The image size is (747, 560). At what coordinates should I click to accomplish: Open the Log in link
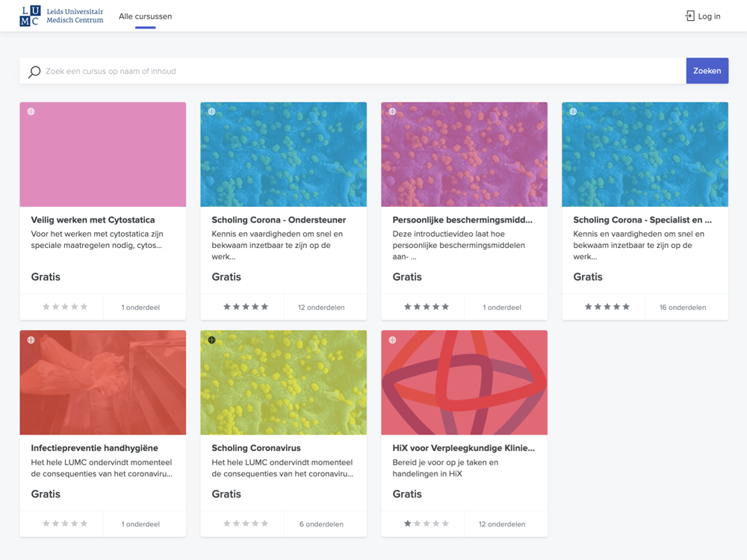709,16
